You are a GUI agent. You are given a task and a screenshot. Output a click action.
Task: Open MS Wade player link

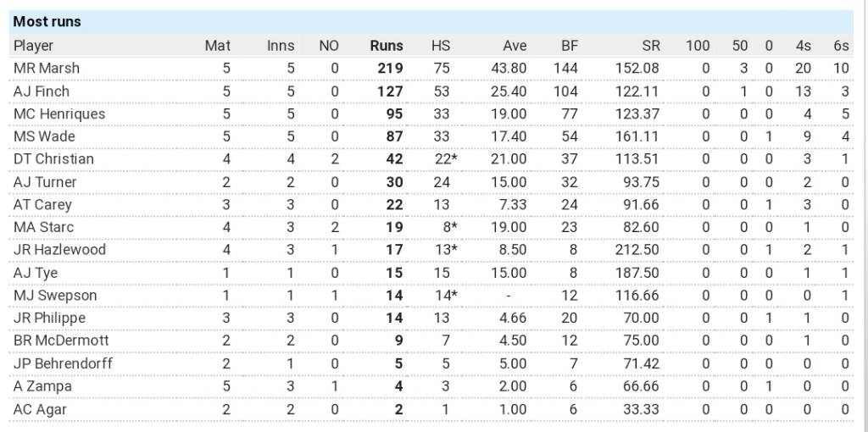click(44, 136)
